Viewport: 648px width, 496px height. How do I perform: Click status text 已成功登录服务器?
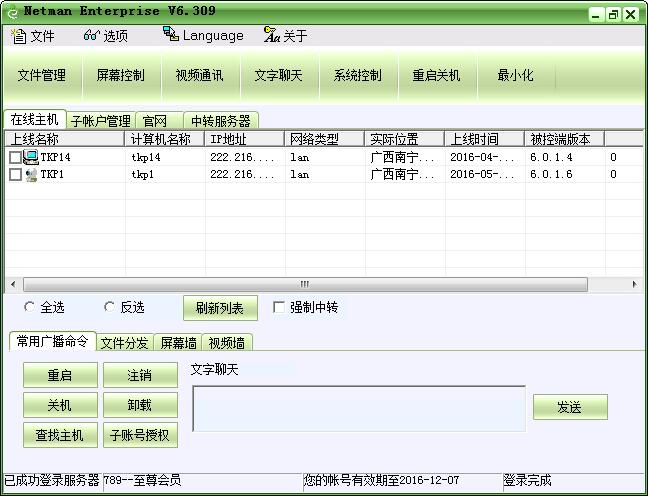point(52,480)
